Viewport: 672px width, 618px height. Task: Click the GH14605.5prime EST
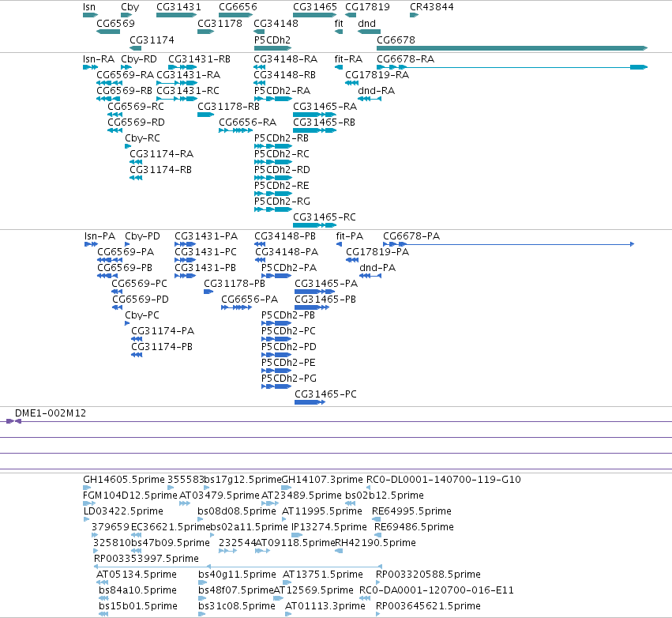87,488
